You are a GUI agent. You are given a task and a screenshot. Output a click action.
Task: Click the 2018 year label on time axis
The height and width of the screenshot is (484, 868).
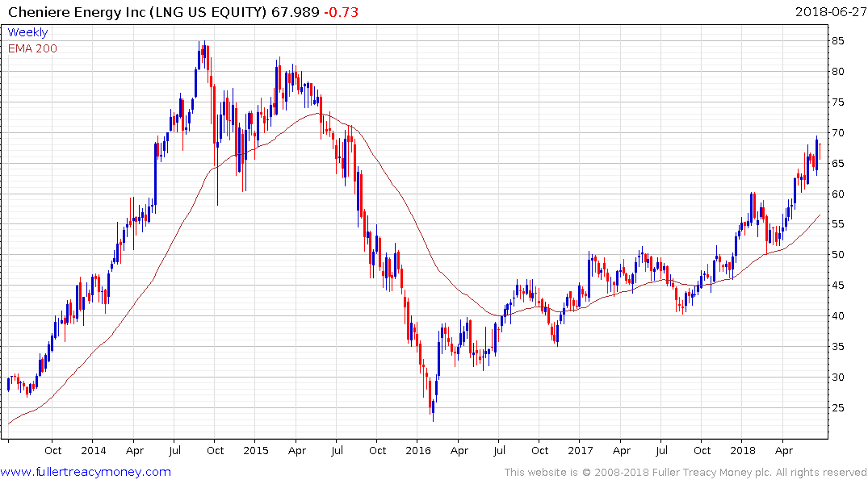point(743,450)
